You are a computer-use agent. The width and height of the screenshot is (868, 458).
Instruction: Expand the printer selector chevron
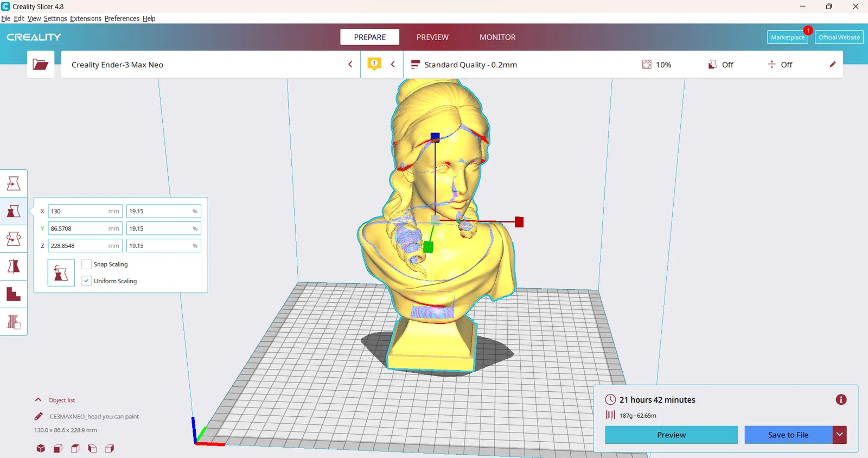pyautogui.click(x=350, y=65)
